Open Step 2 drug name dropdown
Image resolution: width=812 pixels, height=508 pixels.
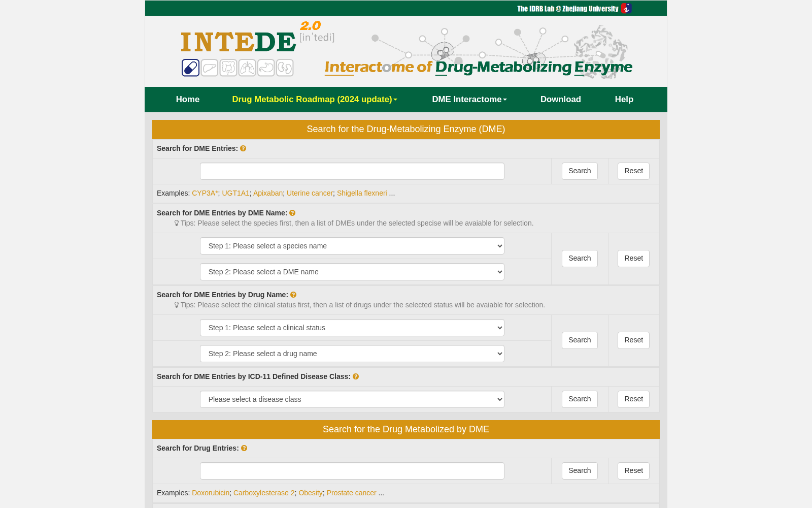click(352, 354)
